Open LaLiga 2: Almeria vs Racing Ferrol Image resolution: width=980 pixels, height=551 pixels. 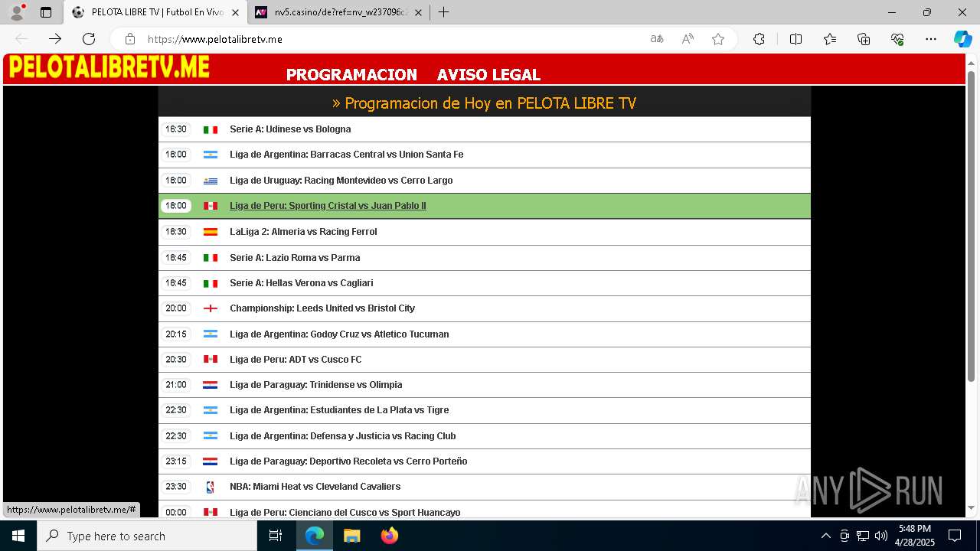coord(303,232)
